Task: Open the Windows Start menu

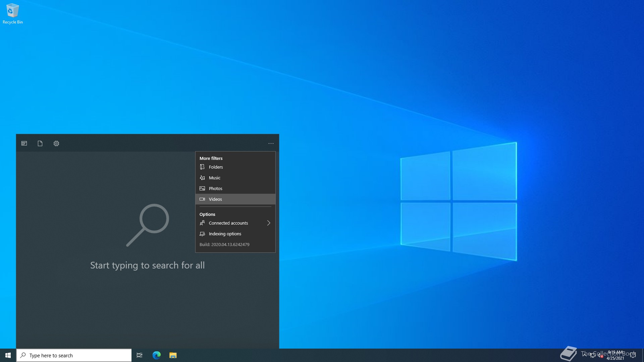Action: click(8, 355)
